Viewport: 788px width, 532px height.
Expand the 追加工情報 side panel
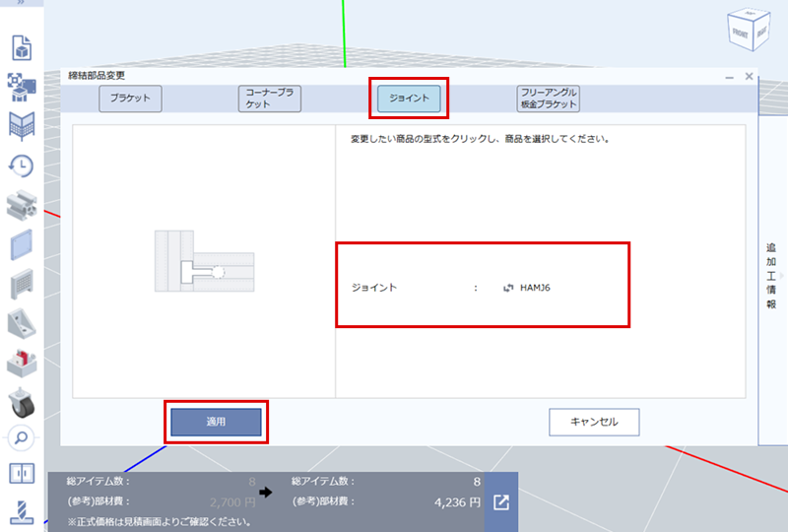(x=771, y=276)
